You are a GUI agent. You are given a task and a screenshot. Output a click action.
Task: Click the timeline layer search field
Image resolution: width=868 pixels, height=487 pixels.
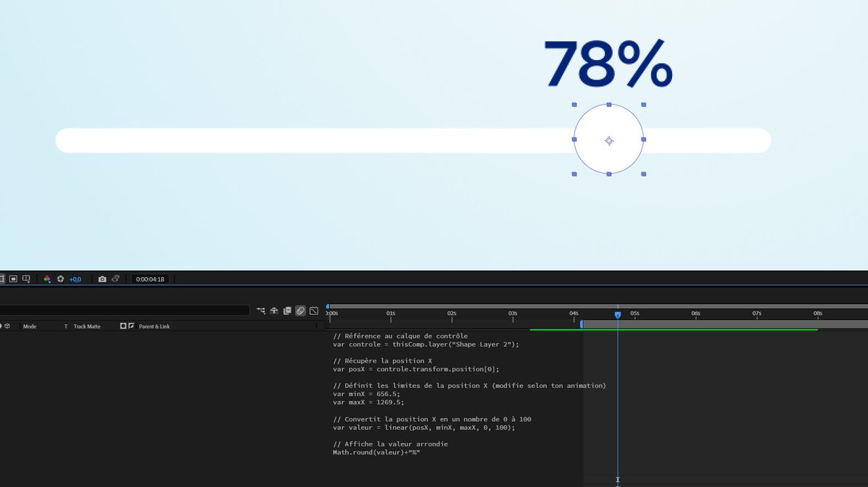click(x=124, y=310)
